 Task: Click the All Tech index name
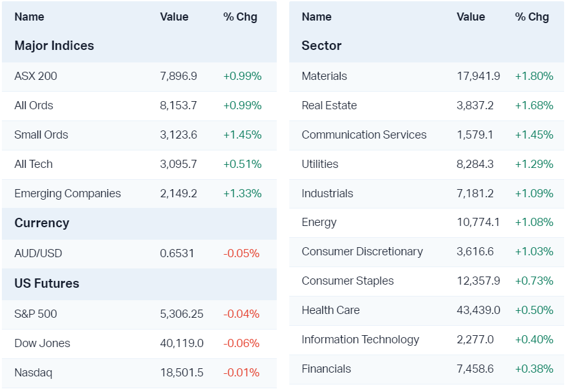point(34,164)
